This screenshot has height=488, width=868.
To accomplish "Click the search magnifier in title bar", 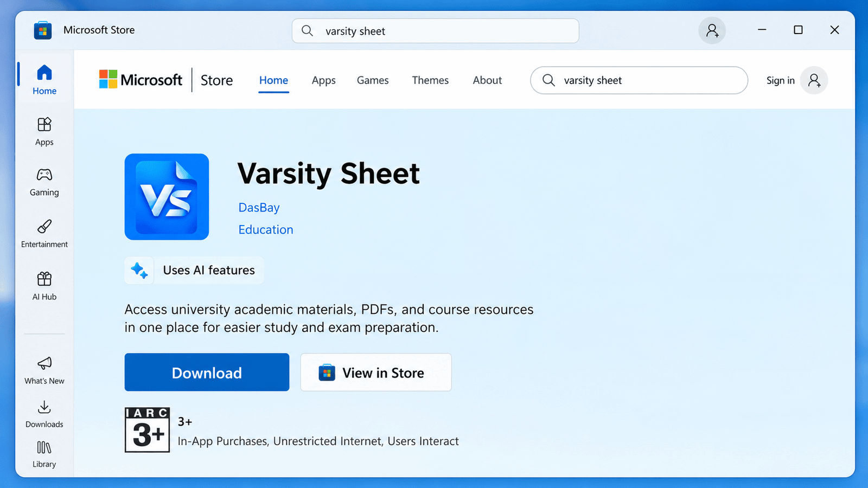I will pos(307,31).
